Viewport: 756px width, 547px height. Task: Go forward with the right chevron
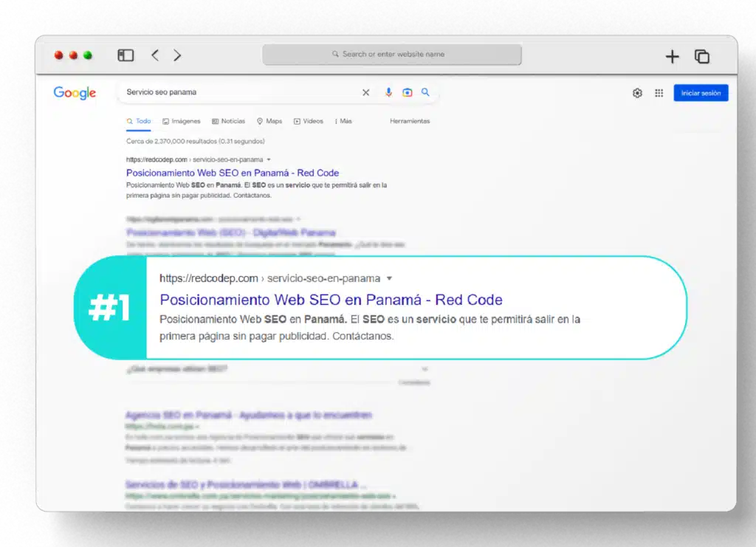tap(177, 55)
